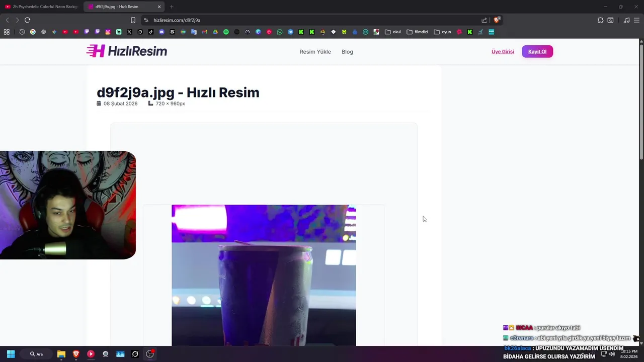Close the d9f2j9a.jpg browser tab
Screen dimensions: 644x362
tap(159, 7)
